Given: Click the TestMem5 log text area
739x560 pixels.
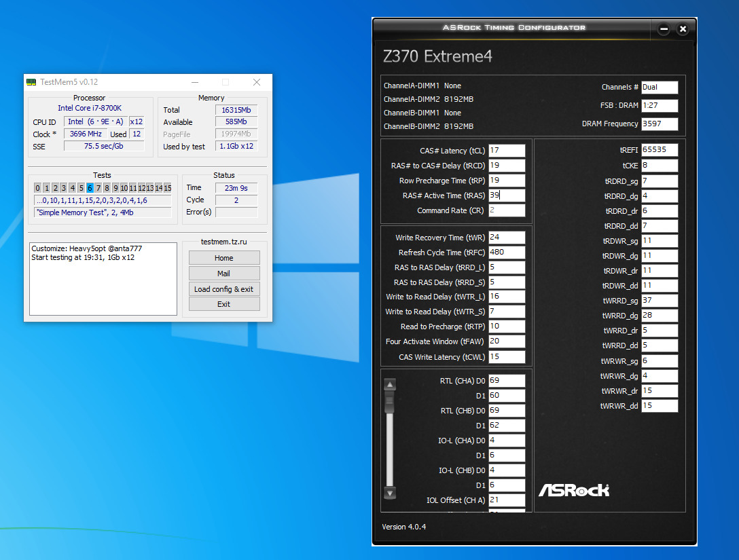Looking at the screenshot, I should [103, 279].
